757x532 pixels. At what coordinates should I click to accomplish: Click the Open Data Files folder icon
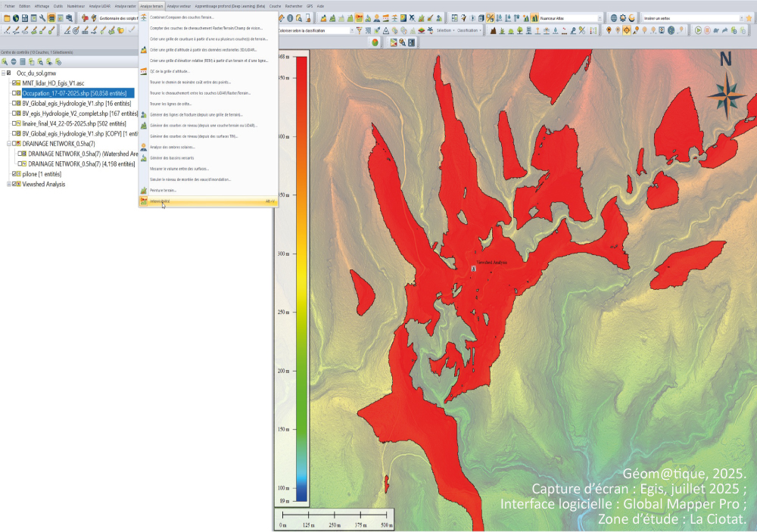tap(7, 17)
